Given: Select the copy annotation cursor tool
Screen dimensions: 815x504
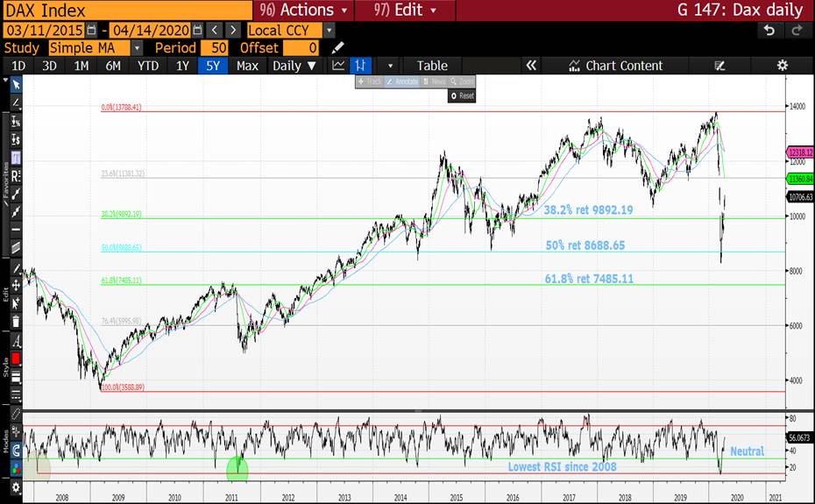Looking at the screenshot, I should [x=16, y=303].
